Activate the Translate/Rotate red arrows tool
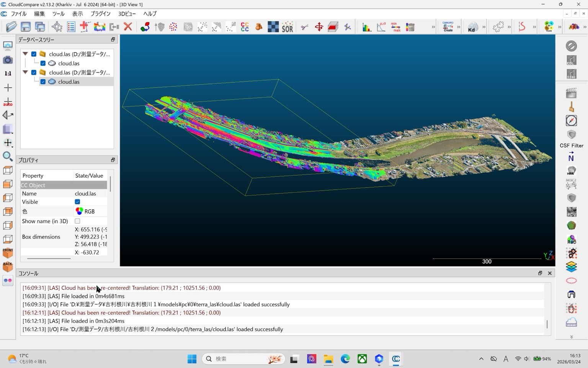 click(x=319, y=27)
